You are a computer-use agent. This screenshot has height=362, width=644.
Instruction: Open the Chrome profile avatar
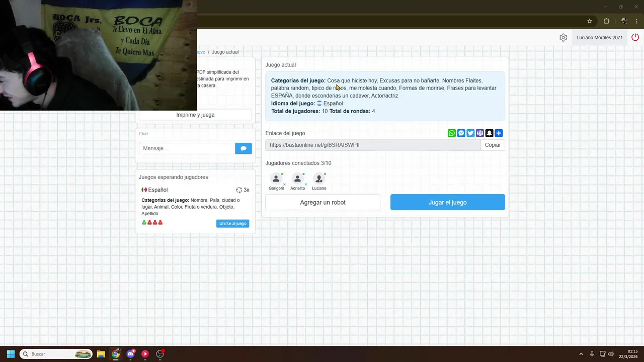coord(624,21)
